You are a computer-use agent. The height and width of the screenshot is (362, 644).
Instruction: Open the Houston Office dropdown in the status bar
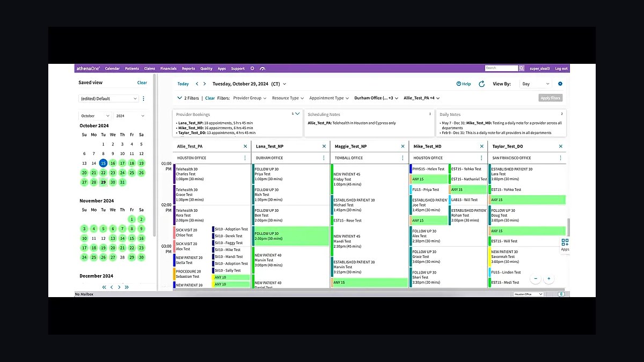point(528,294)
